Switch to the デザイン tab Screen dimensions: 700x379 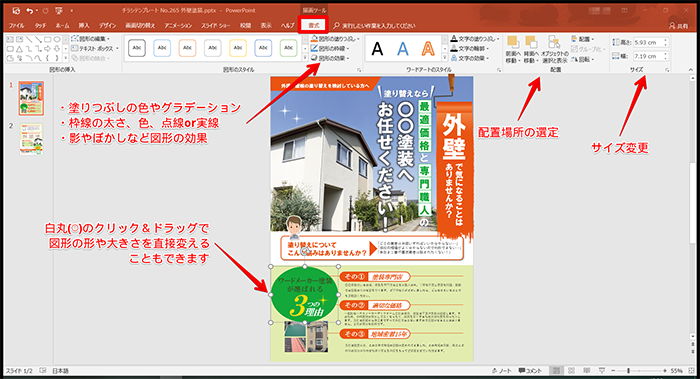pos(107,25)
